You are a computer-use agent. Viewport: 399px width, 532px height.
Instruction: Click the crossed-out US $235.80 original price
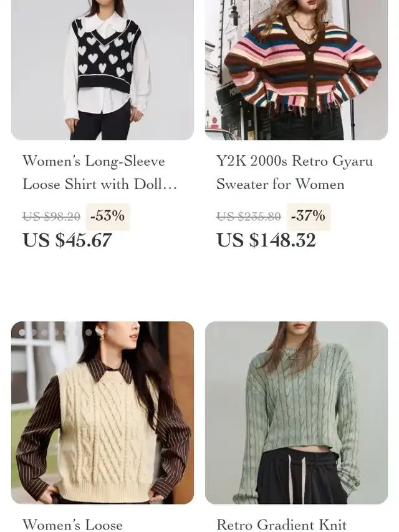pyautogui.click(x=249, y=216)
